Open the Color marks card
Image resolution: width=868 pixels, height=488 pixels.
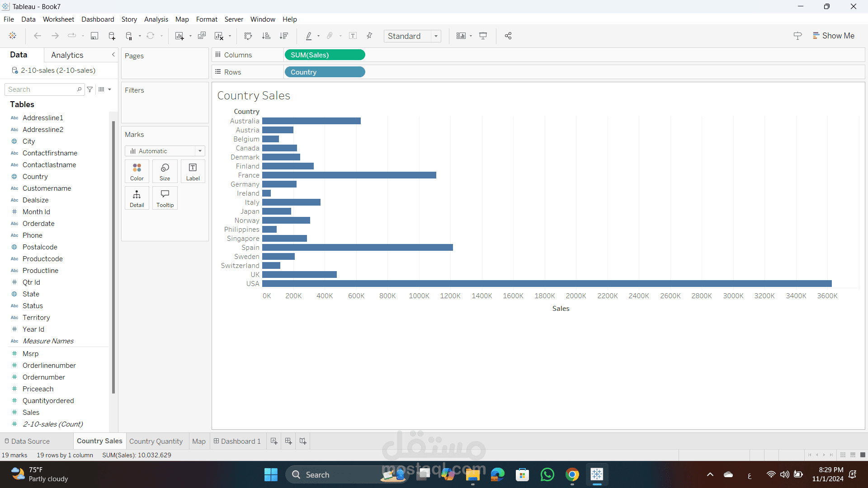137,171
